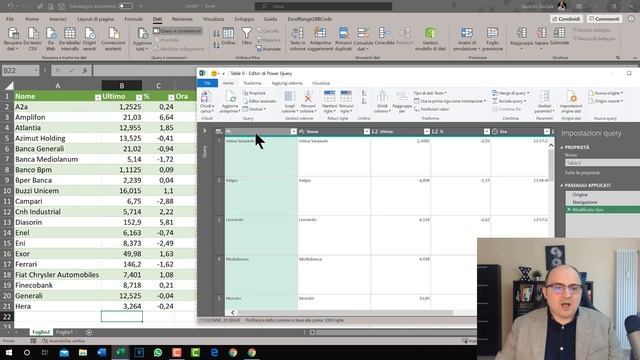This screenshot has height=360, width=640.
Task: Open Convalida dati icon
Action: (363, 39)
